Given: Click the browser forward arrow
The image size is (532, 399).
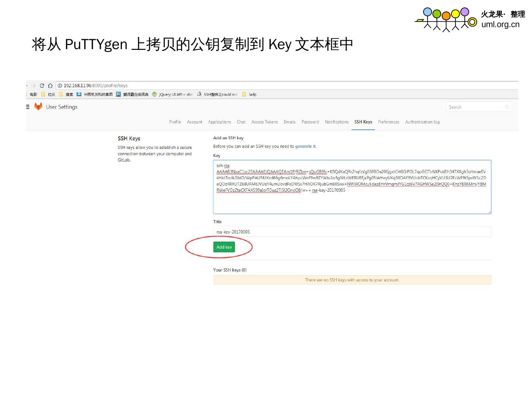Looking at the screenshot, I should coord(33,86).
